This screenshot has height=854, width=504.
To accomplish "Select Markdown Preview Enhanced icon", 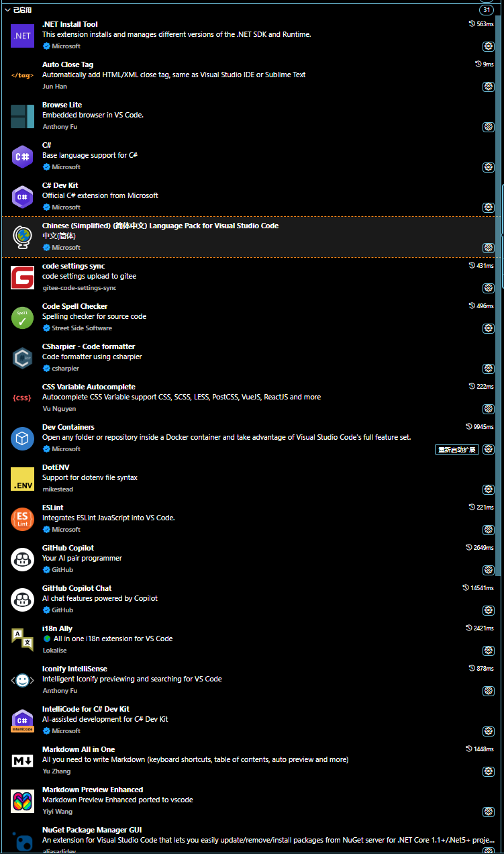I will click(22, 801).
